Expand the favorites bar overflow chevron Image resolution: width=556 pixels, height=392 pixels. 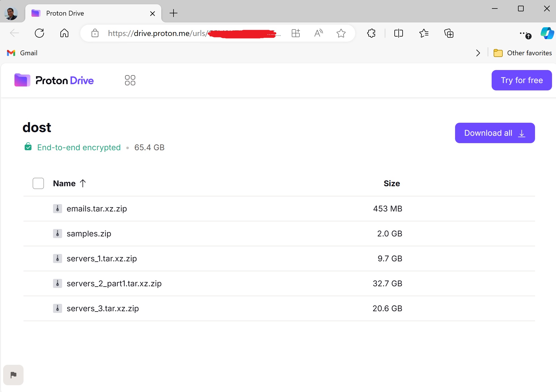pos(478,53)
